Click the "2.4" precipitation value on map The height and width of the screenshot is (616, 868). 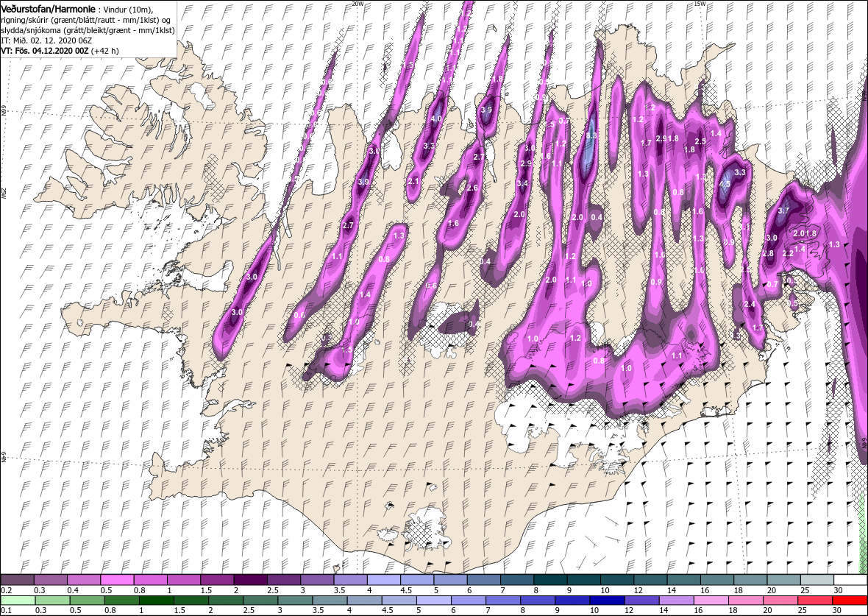pyautogui.click(x=750, y=304)
